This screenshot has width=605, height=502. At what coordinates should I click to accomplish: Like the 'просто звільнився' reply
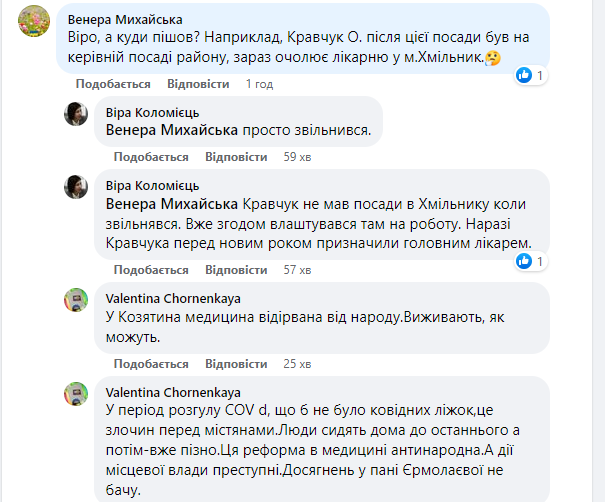click(151, 157)
